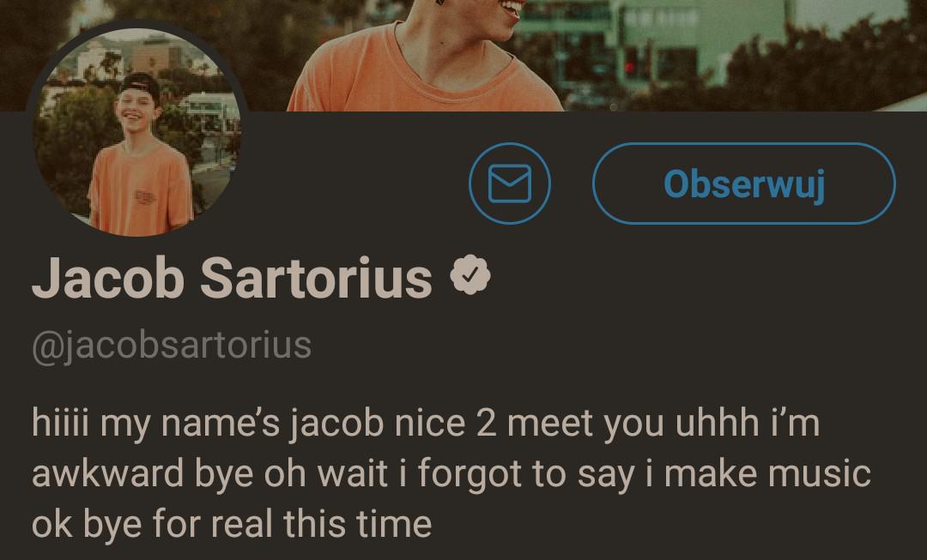
Task: Click the word 'Sartorius' in the display name
Action: pyautogui.click(x=316, y=278)
